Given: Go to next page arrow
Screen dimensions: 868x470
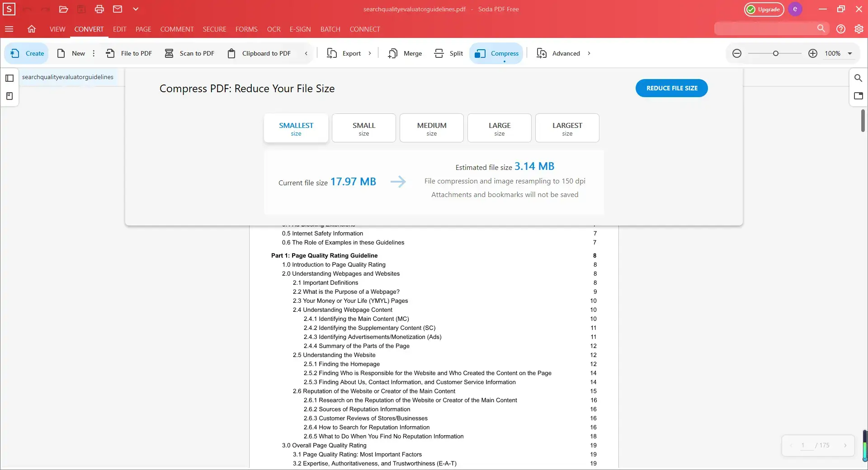Looking at the screenshot, I should click(845, 445).
